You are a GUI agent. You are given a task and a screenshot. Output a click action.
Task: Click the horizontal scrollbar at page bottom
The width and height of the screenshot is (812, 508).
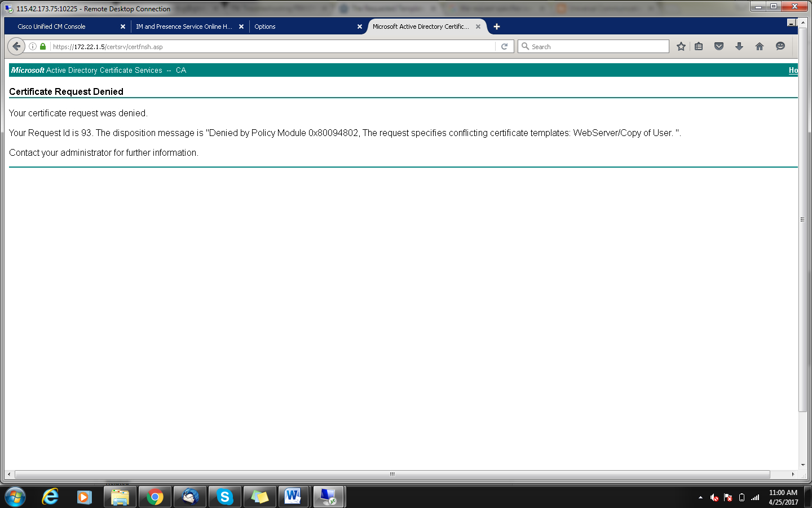[392, 474]
